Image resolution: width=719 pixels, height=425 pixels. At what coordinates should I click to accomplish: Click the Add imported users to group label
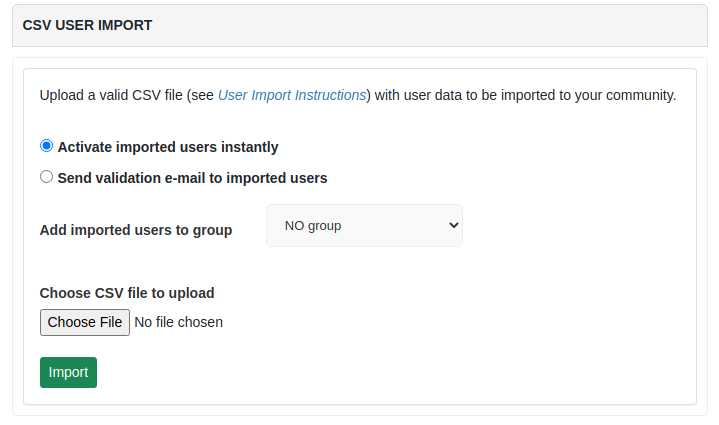(x=136, y=230)
